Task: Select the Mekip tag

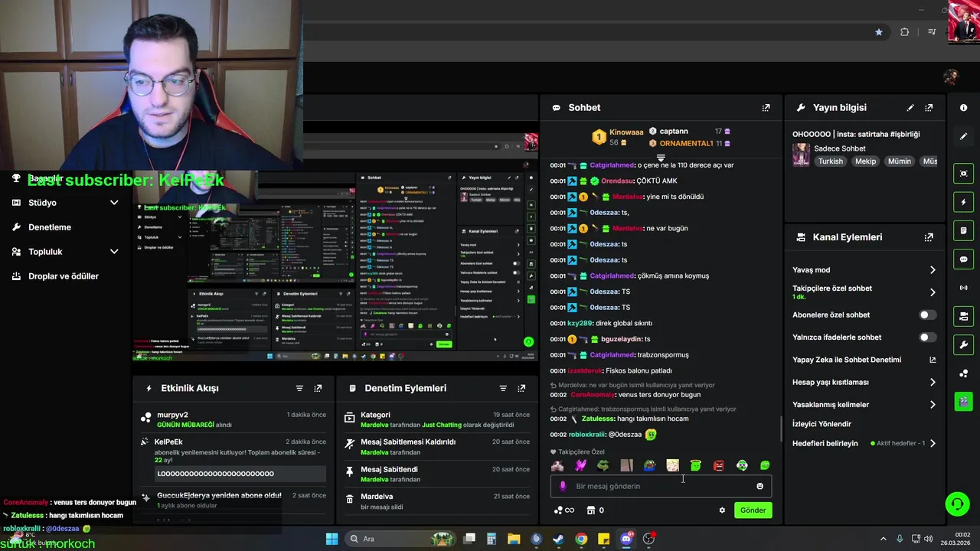Action: (865, 161)
